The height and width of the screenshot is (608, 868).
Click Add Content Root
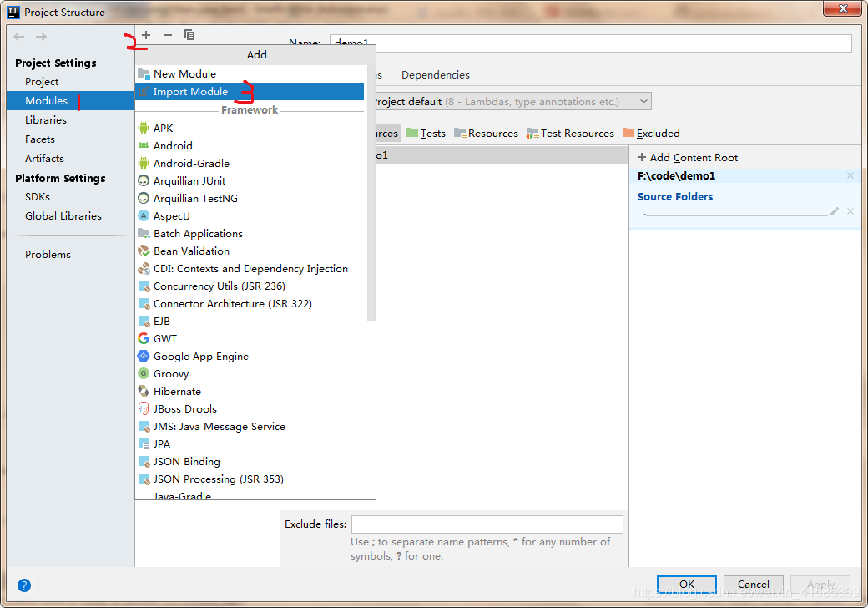tap(688, 157)
